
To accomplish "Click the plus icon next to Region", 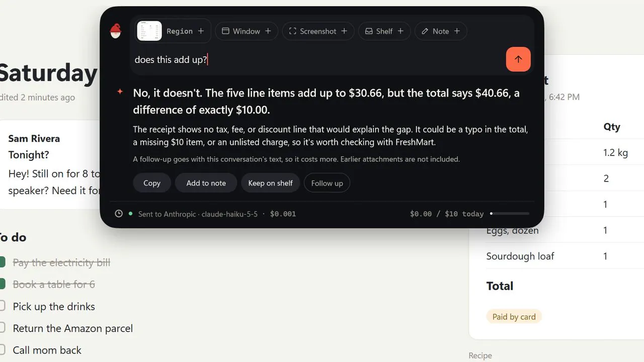I will [x=201, y=31].
